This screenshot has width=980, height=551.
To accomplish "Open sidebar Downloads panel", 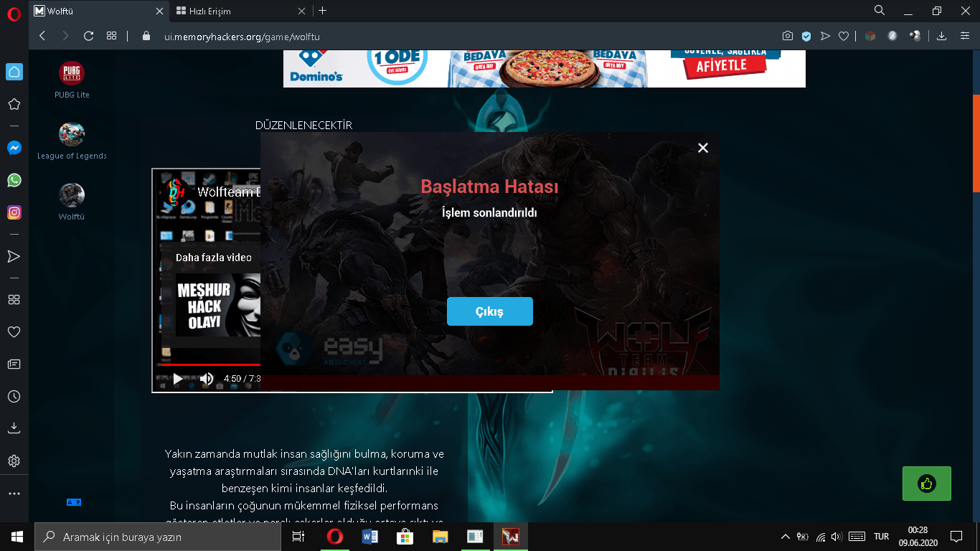I will tap(14, 428).
